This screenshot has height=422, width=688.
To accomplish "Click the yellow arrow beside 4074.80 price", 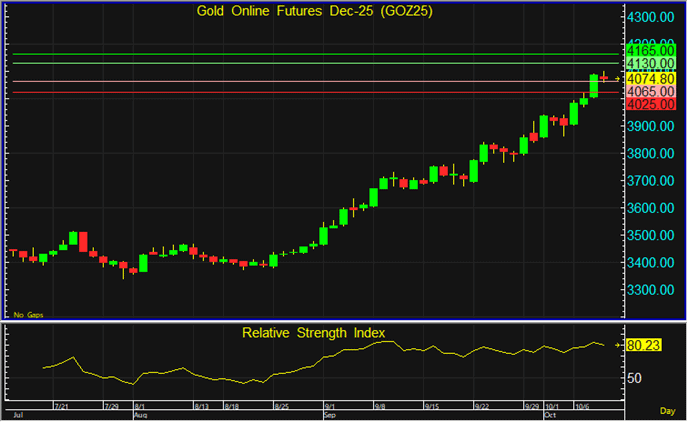I will pos(616,78).
